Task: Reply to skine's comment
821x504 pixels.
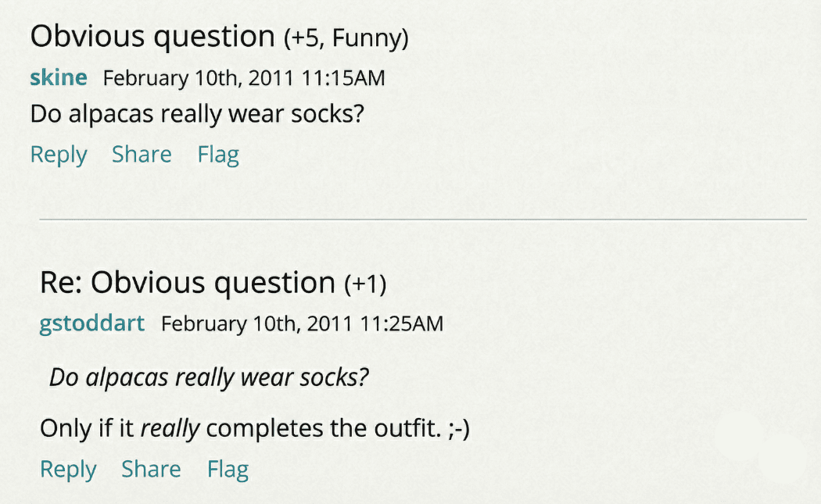Action: click(x=59, y=155)
